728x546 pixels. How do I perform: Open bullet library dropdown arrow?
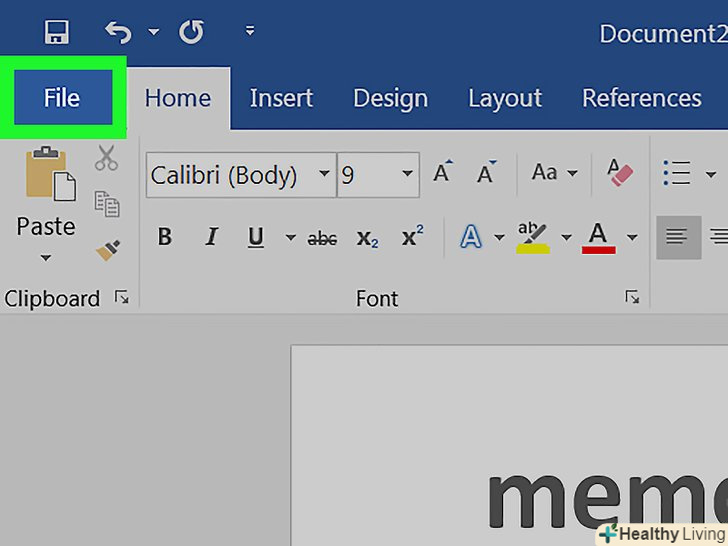710,175
